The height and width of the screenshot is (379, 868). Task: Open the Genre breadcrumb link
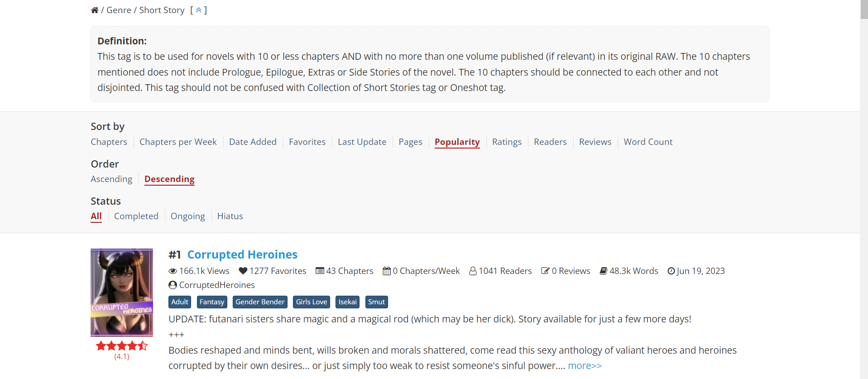119,10
